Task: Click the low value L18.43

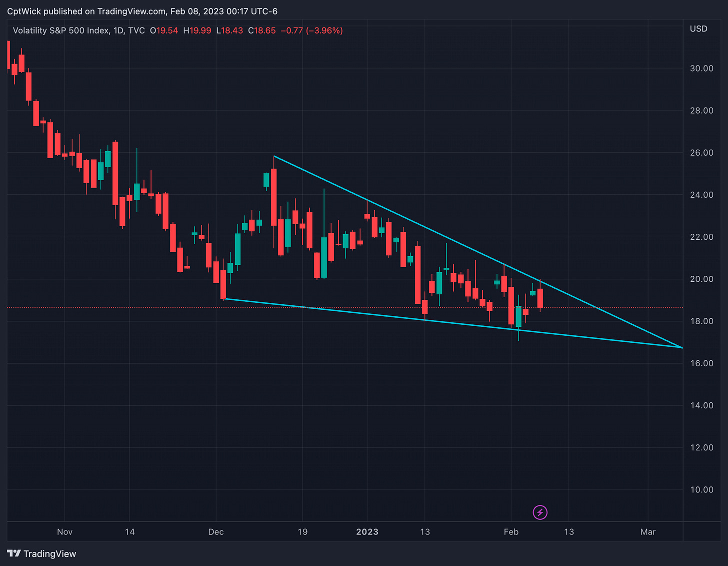Action: coord(229,31)
